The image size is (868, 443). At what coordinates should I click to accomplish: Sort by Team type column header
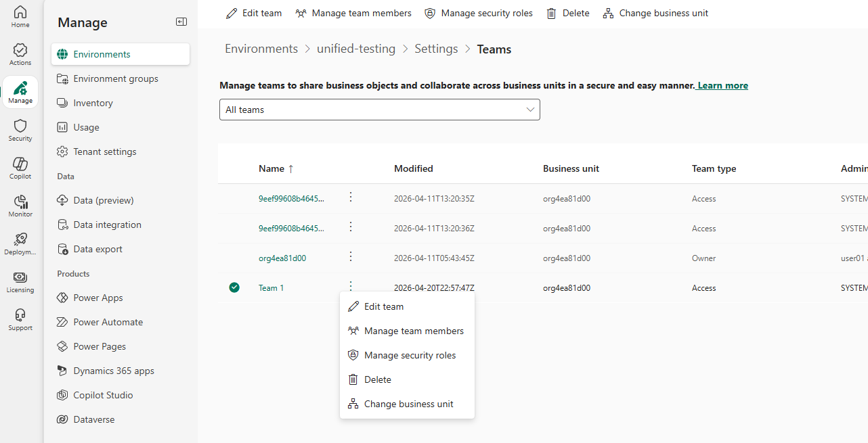pyautogui.click(x=714, y=168)
